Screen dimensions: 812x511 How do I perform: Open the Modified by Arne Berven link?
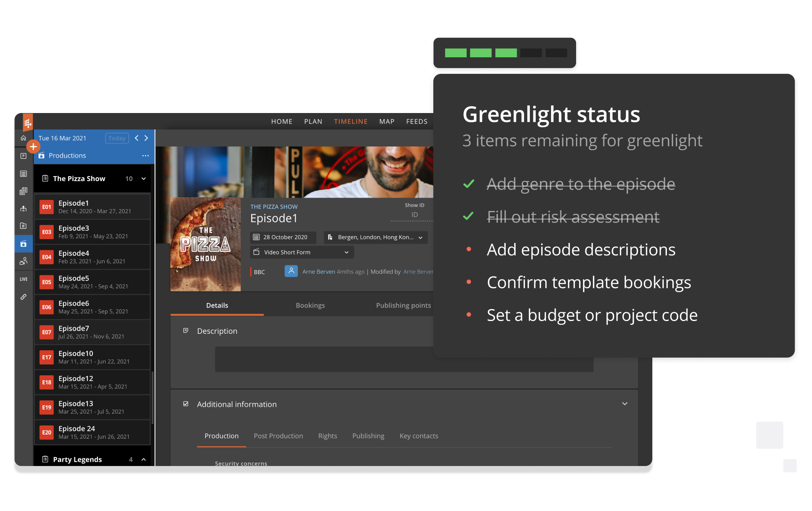[418, 272]
